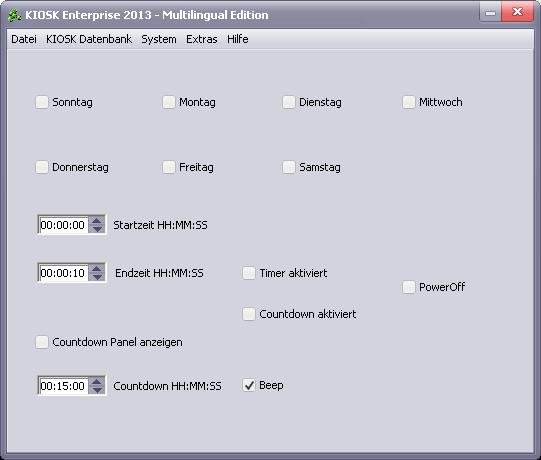Viewport: 541px width, 460px height.
Task: Enable the PowerOff option
Action: coord(409,287)
